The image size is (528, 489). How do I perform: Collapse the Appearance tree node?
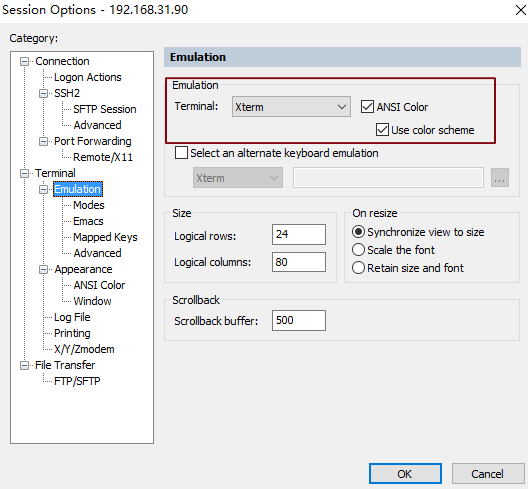(x=43, y=269)
